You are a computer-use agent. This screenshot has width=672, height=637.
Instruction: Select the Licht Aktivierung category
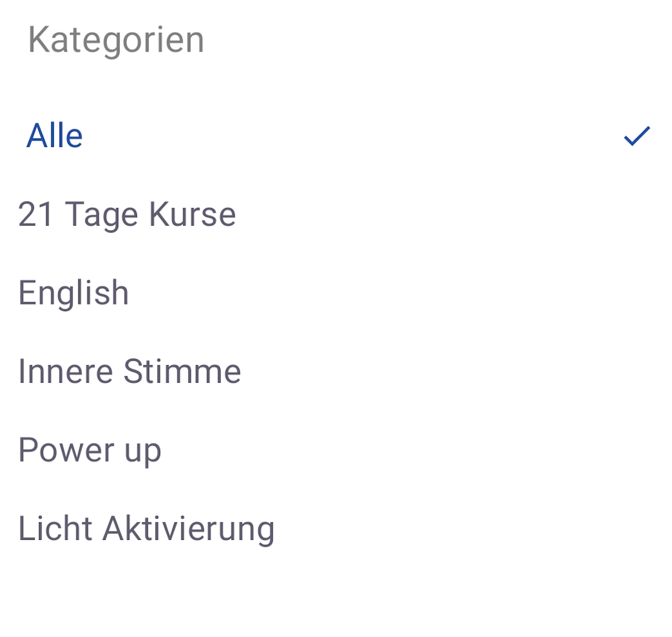click(x=146, y=528)
